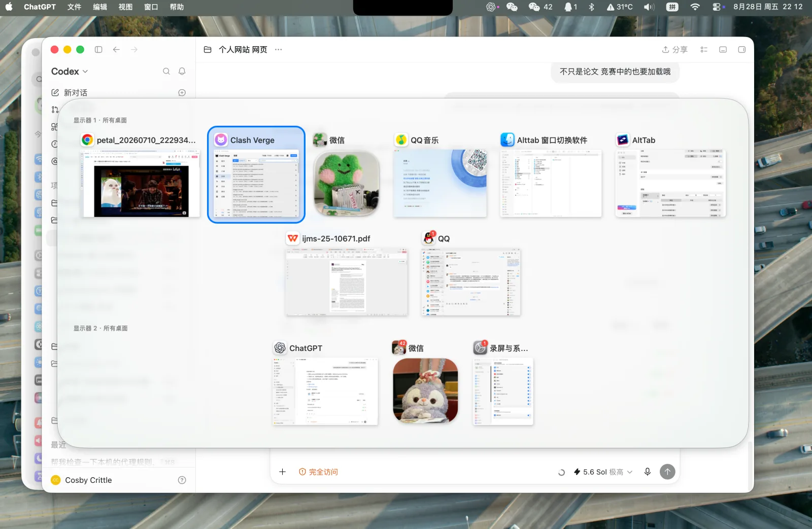Open the more options ellipsis beside 个人网站 网页
Screen dimensions: 812x529
click(279, 50)
